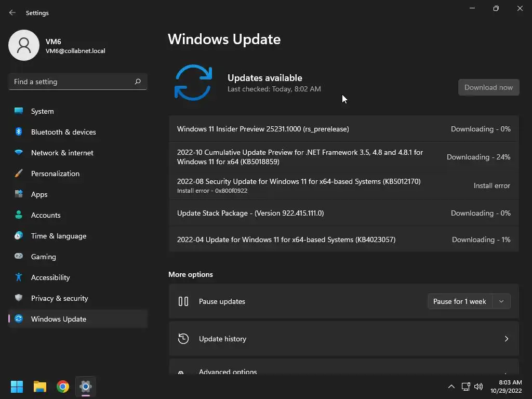Click the update history clock icon

183,339
